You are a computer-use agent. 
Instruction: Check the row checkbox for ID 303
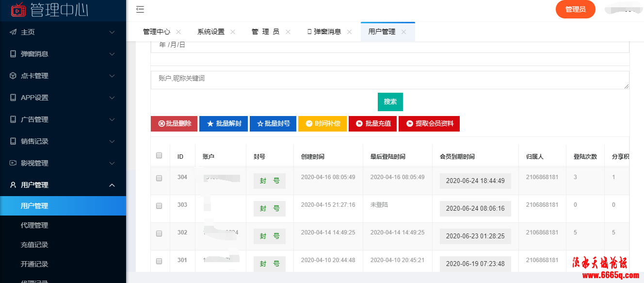coord(159,206)
